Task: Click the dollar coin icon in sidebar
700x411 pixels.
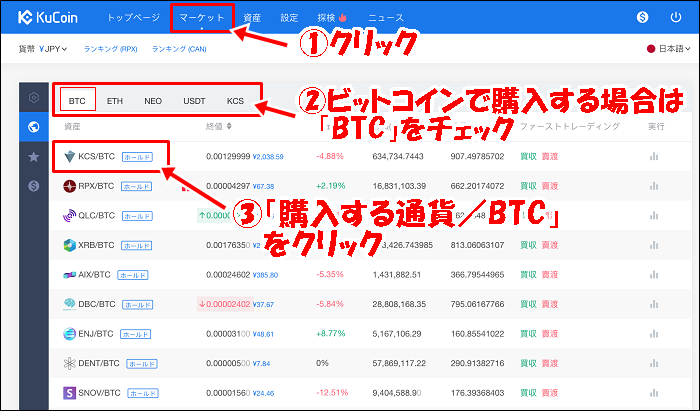Action: [33, 186]
